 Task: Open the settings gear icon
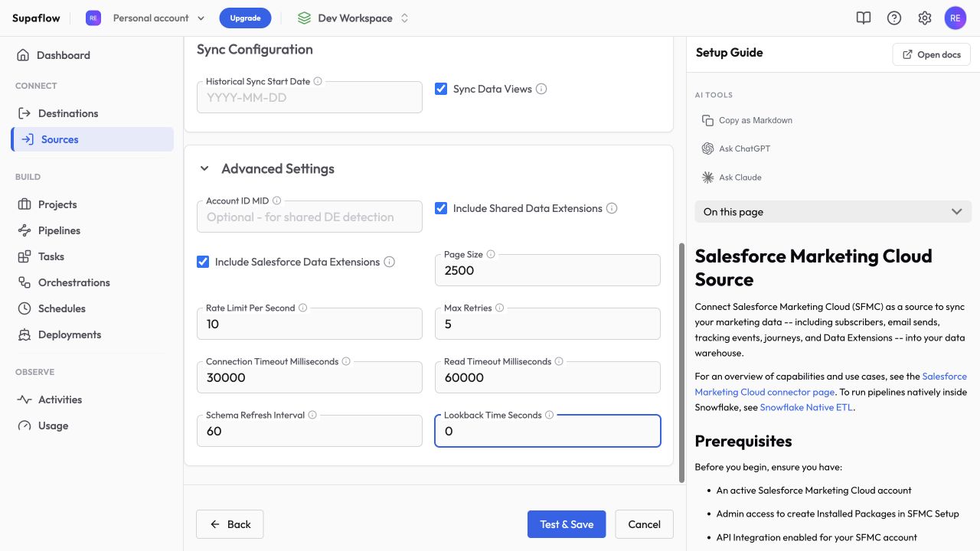(x=925, y=18)
